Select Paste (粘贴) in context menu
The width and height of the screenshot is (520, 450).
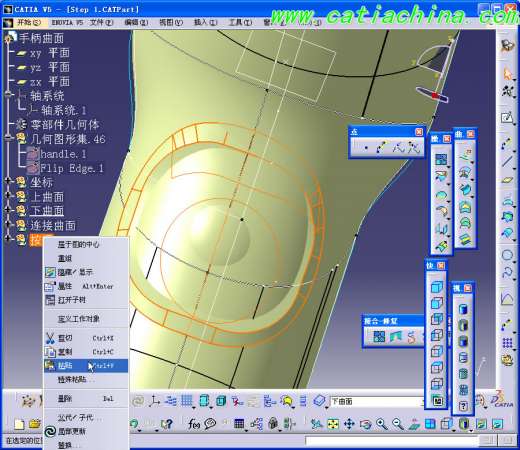coord(86,366)
